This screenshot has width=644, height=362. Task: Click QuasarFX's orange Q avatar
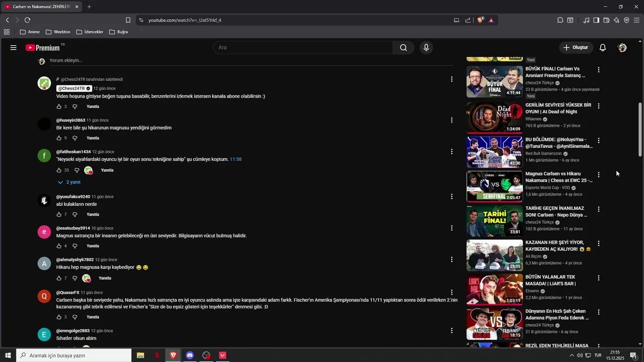(x=44, y=296)
